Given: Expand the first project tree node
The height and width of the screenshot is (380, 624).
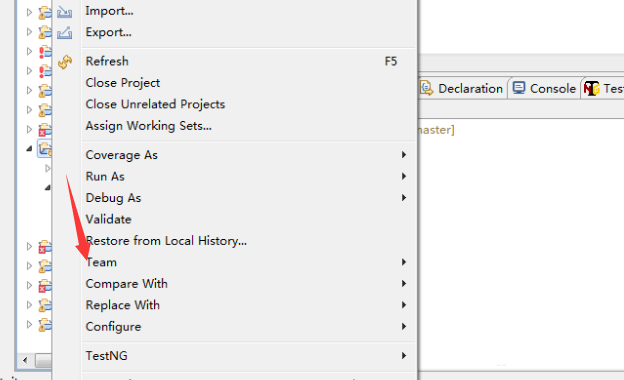Looking at the screenshot, I should [29, 12].
